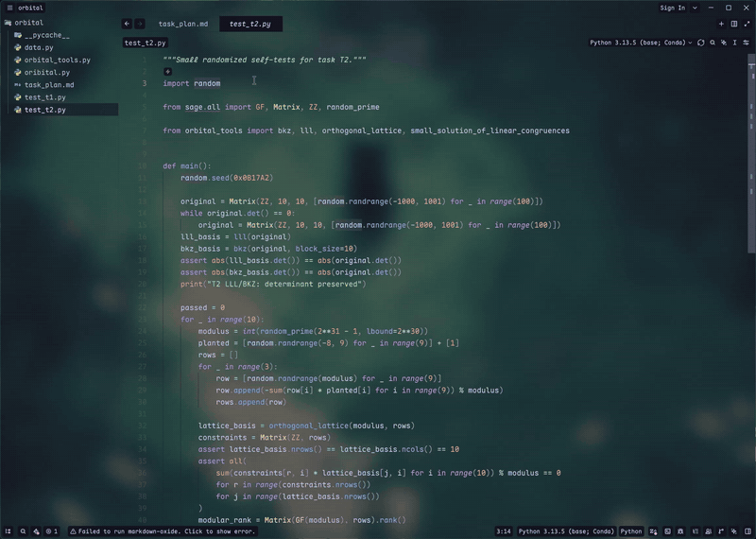Viewport: 756px width, 539px height.
Task: Click the 'passed = 0' line
Action: [x=202, y=307]
